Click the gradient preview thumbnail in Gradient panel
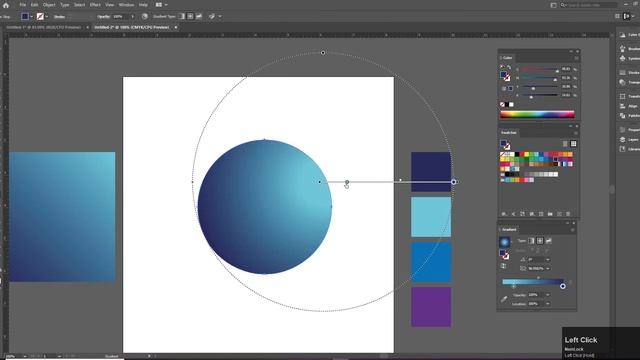 [504, 242]
